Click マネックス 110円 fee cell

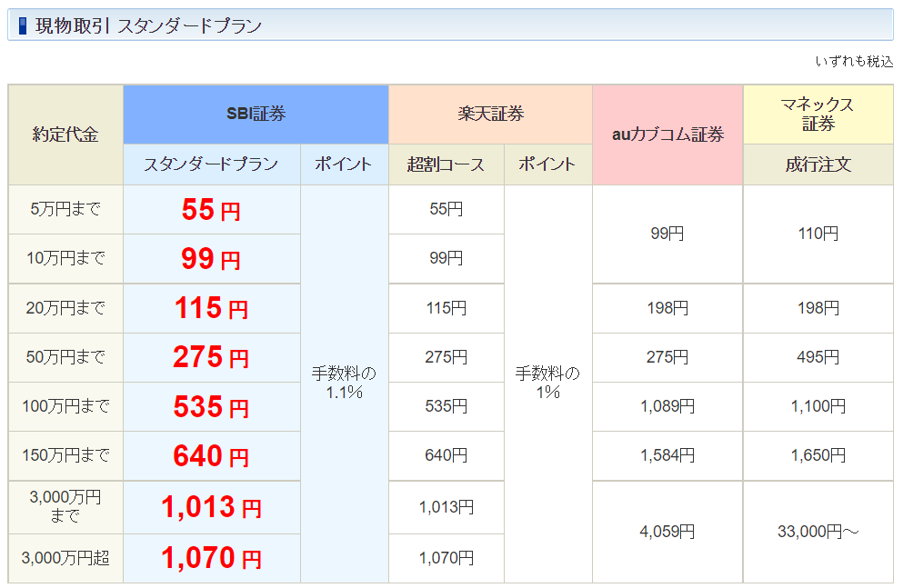(x=818, y=234)
